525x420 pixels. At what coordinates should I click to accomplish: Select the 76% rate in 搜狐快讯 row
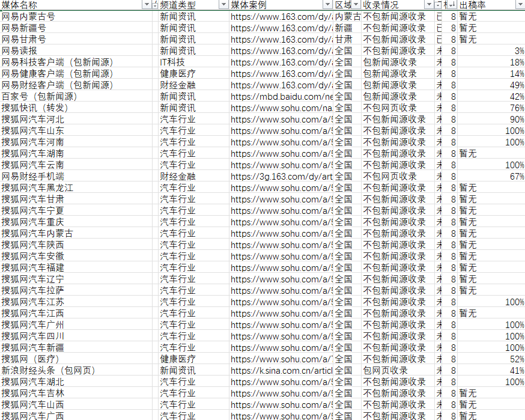[491, 108]
